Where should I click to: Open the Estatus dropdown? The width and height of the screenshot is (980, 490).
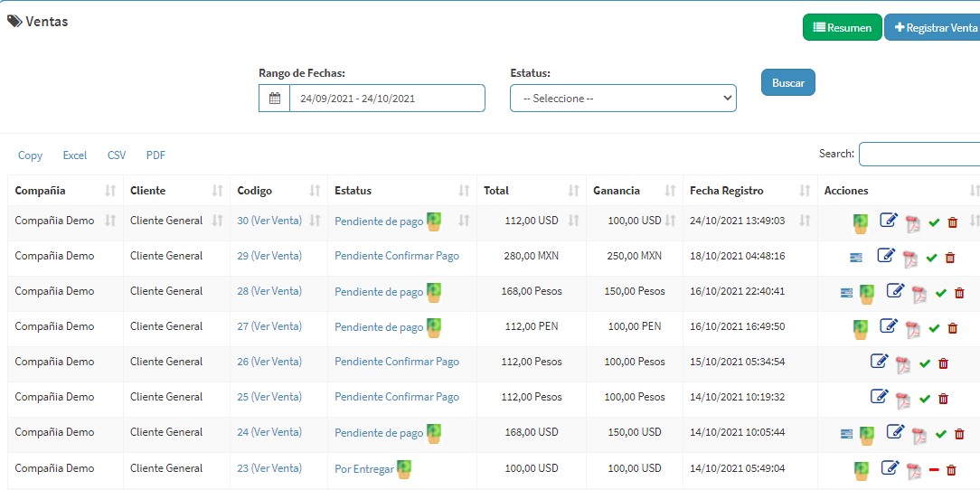(x=623, y=99)
